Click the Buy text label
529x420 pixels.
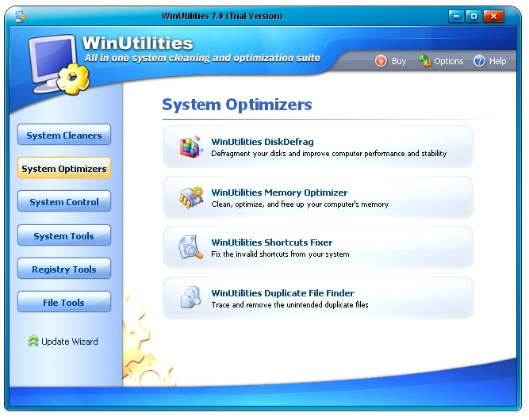point(399,61)
